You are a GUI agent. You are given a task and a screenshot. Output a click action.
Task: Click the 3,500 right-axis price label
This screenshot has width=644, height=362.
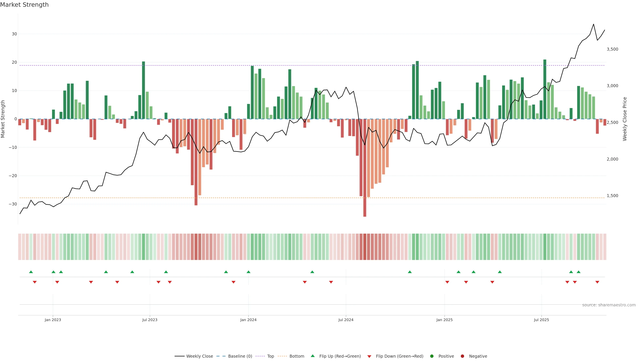click(x=612, y=49)
